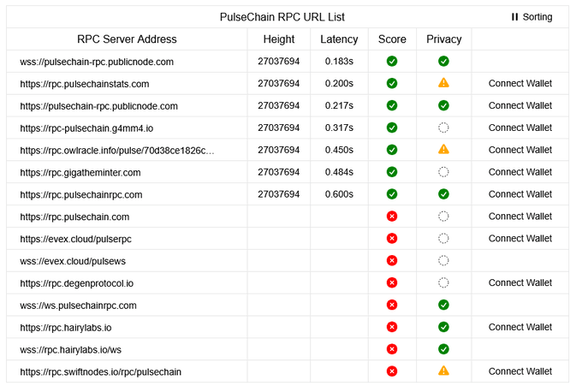
Task: Click the Height column header
Action: pyautogui.click(x=279, y=39)
